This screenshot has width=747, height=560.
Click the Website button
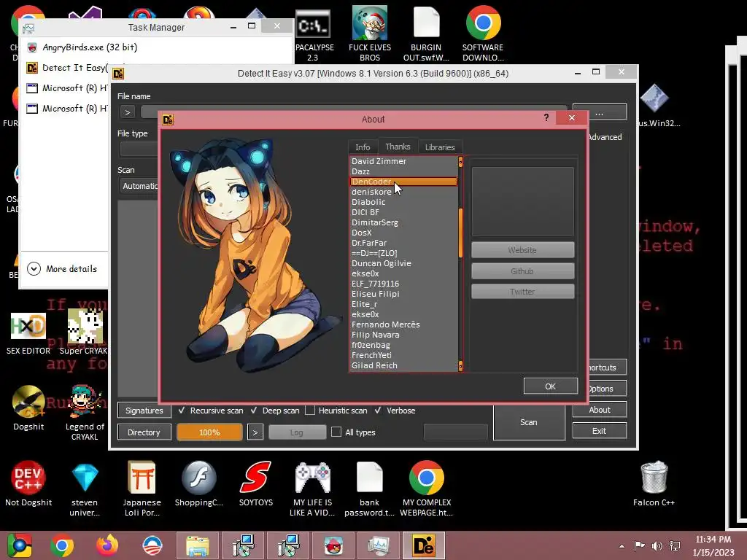pyautogui.click(x=522, y=250)
